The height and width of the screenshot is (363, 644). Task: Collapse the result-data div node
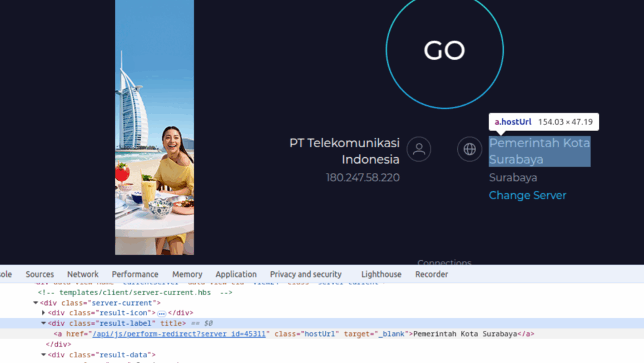(x=43, y=354)
